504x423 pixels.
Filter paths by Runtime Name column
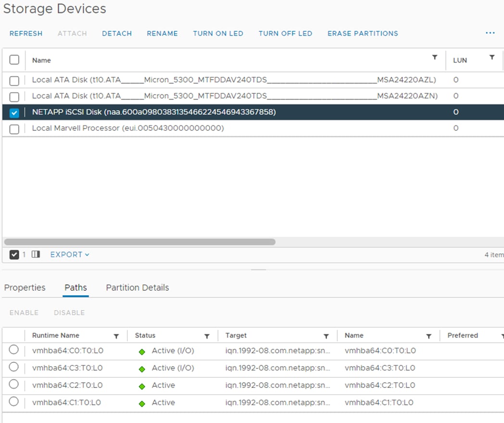(x=116, y=336)
